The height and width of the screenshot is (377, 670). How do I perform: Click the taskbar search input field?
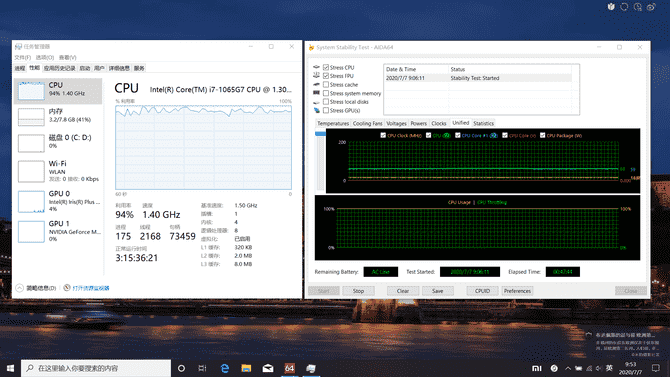(96, 368)
